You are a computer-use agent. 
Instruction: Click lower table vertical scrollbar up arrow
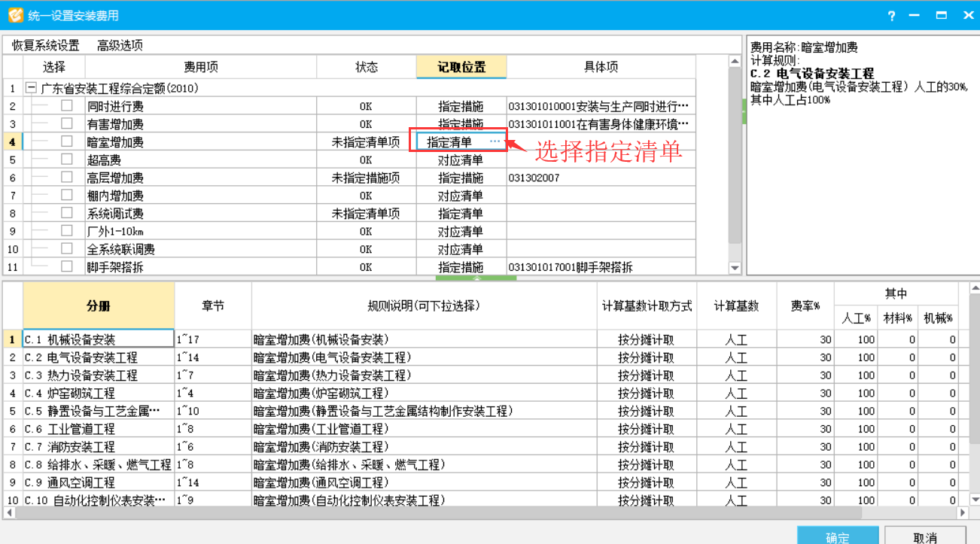(974, 288)
